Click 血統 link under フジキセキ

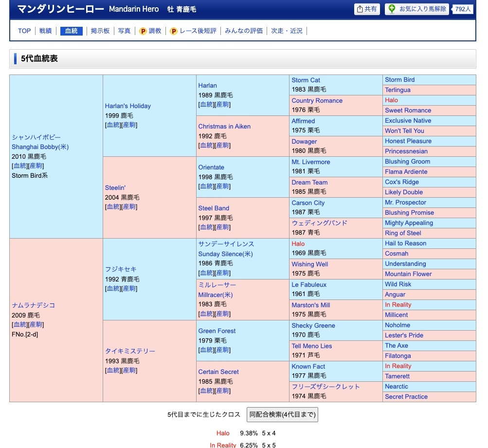(x=113, y=288)
